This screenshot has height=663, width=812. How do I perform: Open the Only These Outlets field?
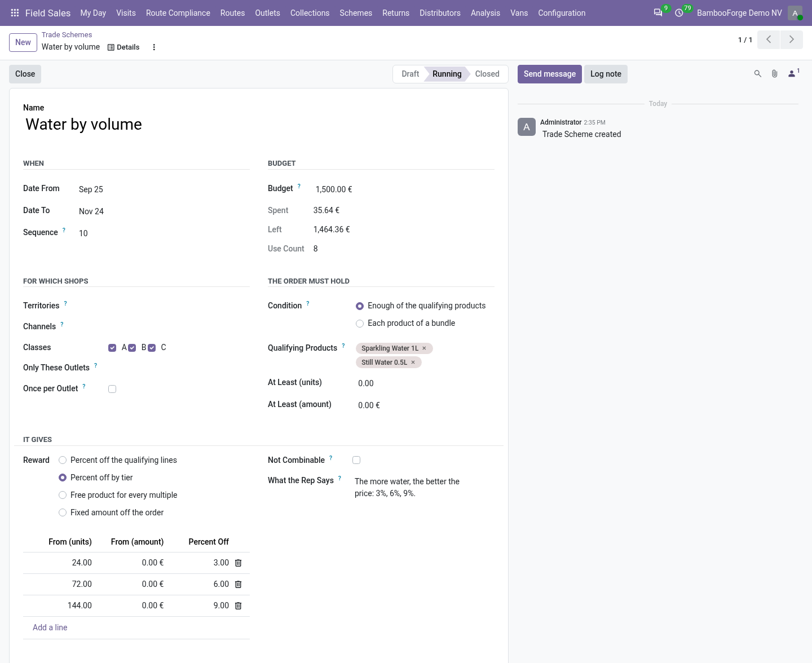(x=178, y=368)
